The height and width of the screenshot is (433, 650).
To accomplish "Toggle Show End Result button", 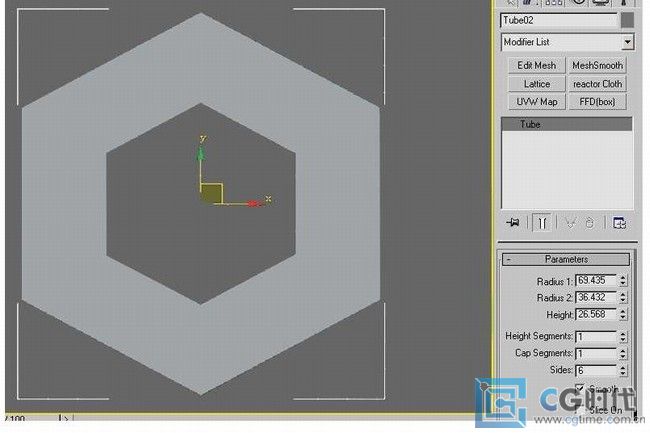I will coord(542,223).
